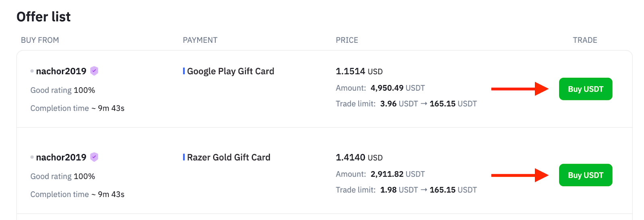The width and height of the screenshot is (644, 220).
Task: Click offline status dot of first seller
Action: click(32, 71)
